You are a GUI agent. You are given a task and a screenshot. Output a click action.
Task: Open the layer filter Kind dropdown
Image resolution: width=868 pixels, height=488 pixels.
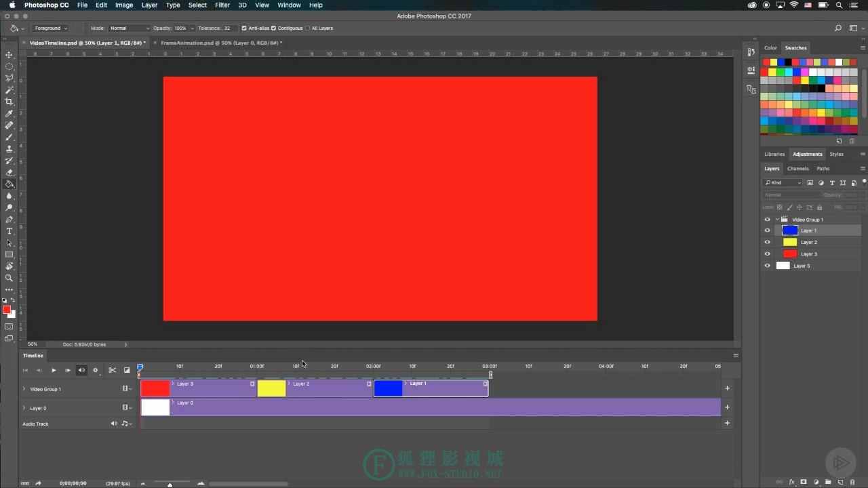point(783,183)
